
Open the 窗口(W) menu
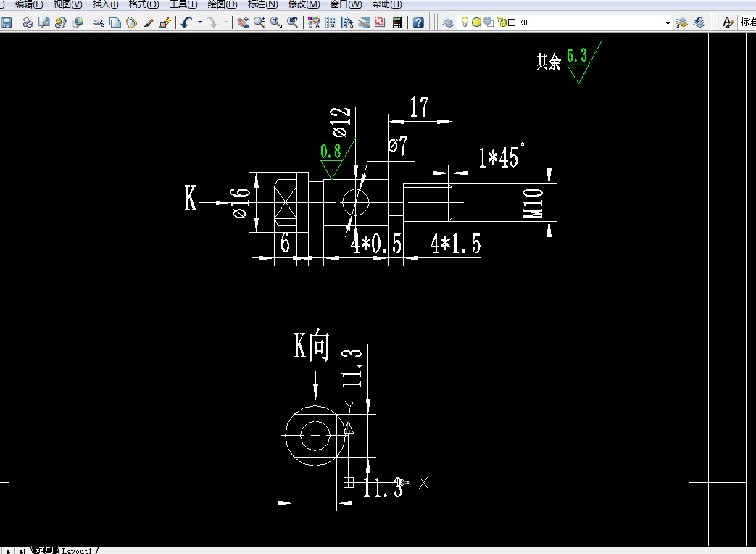tap(346, 4)
